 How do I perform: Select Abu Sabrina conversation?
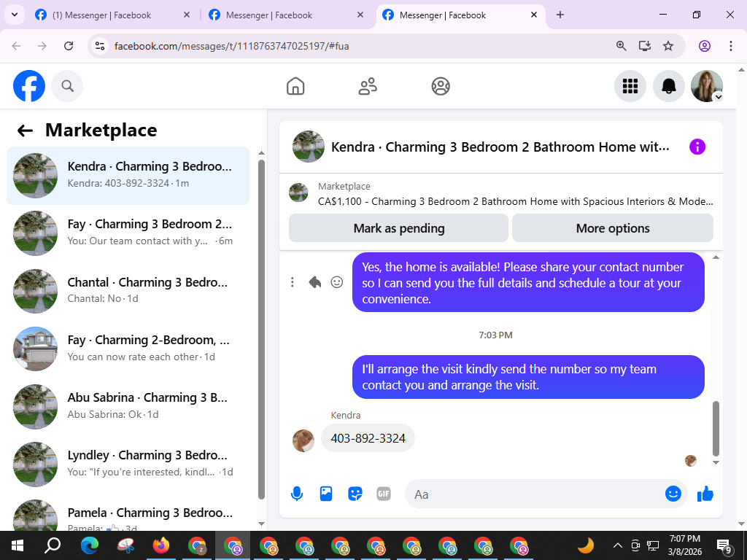point(128,406)
